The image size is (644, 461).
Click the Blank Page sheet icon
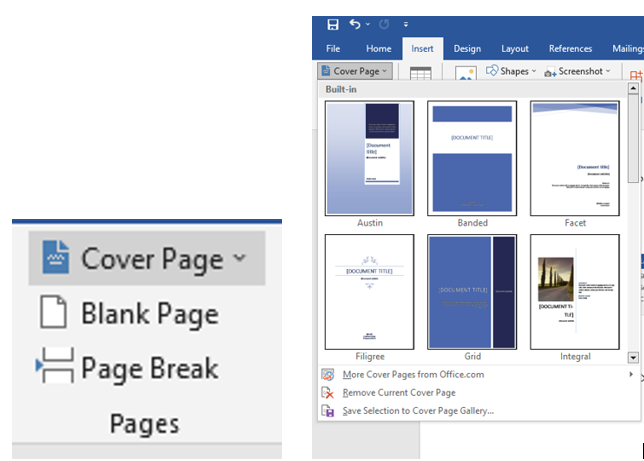pyautogui.click(x=53, y=311)
